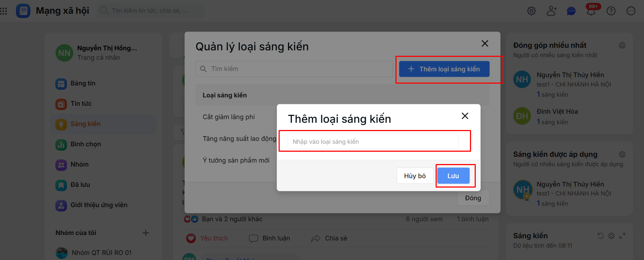Open notifications bell with 99+ badge
Image resolution: width=644 pixels, height=260 pixels.
coord(591,11)
